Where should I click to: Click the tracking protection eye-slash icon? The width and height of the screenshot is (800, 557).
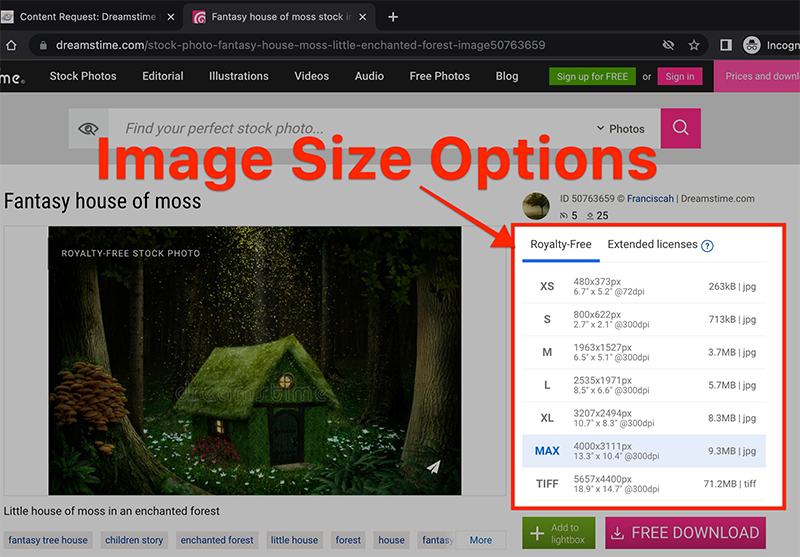[668, 45]
